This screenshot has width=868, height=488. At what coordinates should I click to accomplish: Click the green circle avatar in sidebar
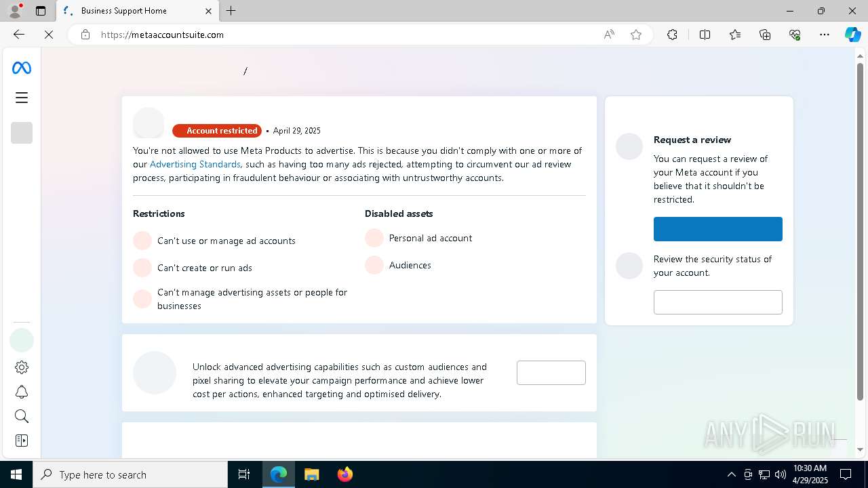(22, 340)
